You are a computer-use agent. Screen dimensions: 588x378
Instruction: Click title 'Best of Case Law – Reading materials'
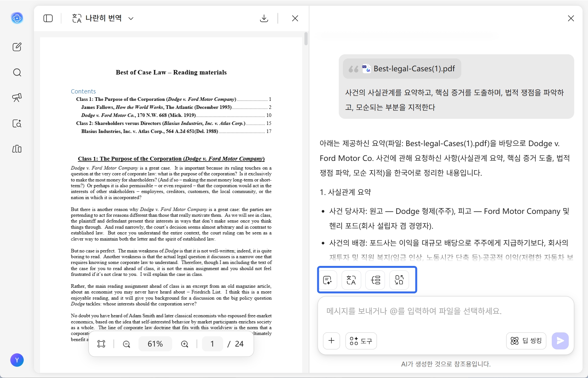point(171,73)
